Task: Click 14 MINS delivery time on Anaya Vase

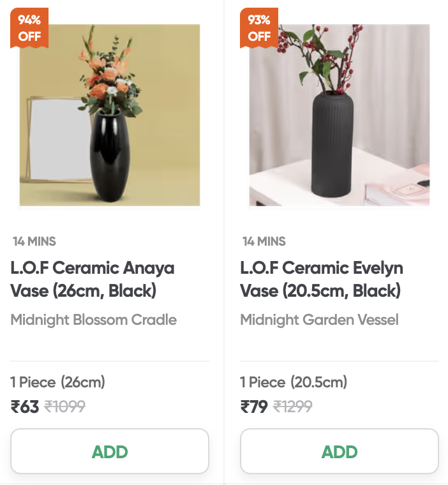Action: pyautogui.click(x=34, y=241)
